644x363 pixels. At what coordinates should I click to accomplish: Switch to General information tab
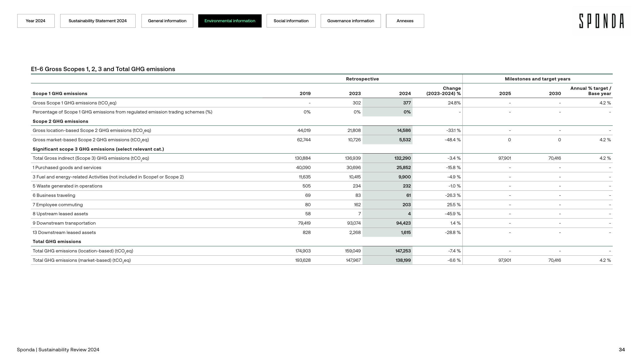click(167, 21)
